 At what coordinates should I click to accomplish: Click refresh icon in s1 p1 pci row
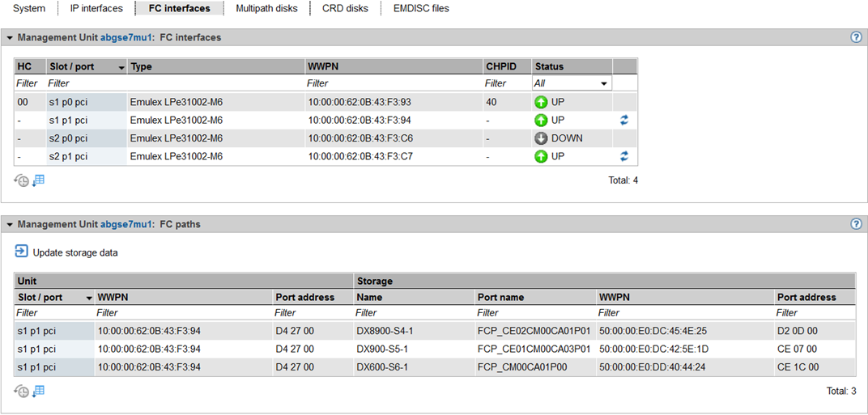[623, 121]
